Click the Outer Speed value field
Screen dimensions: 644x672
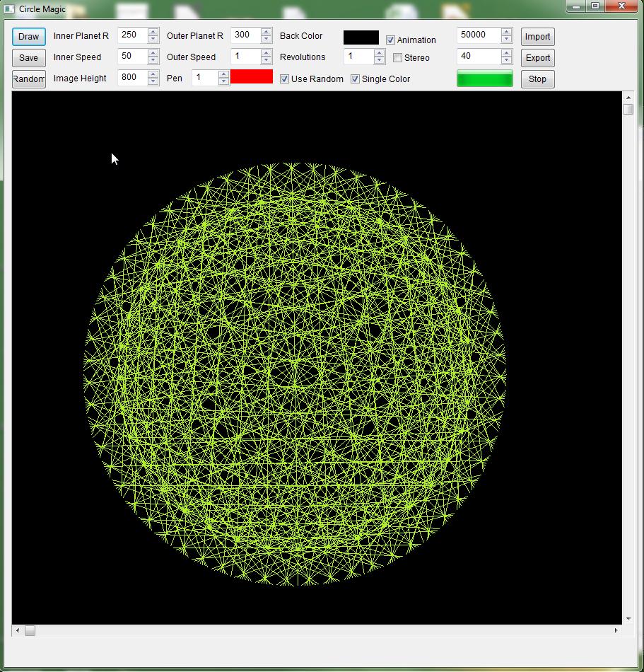tap(245, 57)
